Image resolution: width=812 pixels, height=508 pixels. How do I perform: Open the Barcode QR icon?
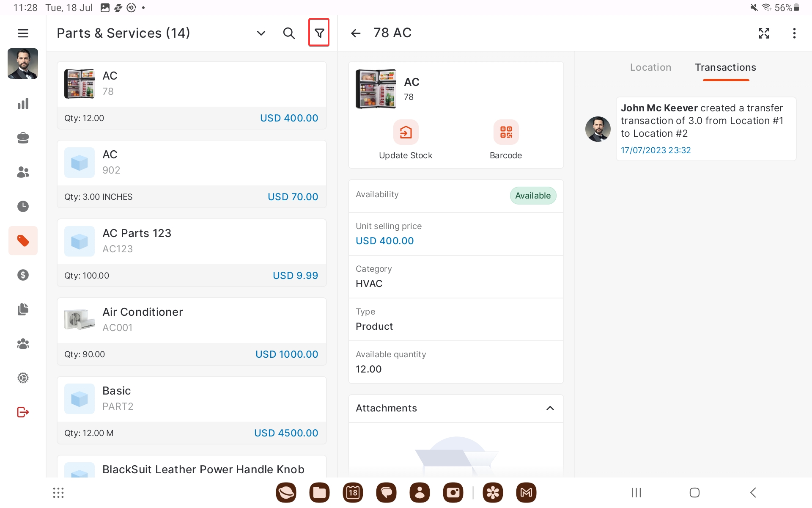[506, 133]
